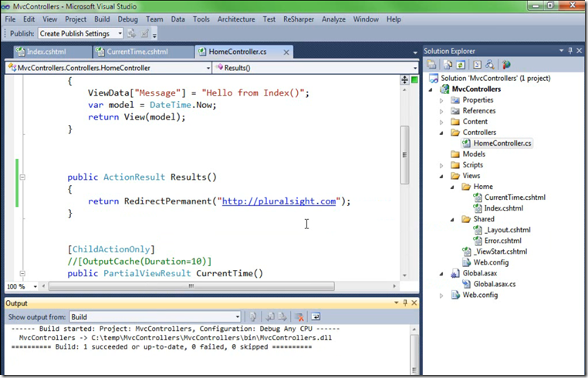Click second publish icon with pencil in toolbar
The image size is (588, 378).
coord(144,33)
